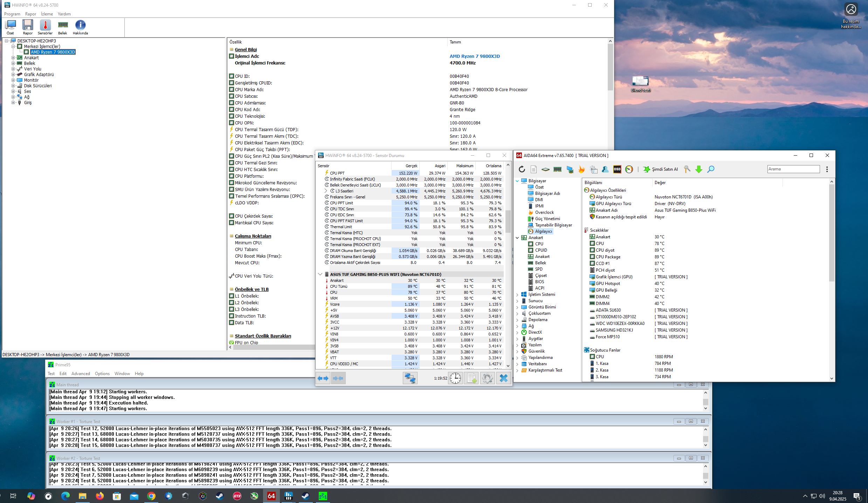The height and width of the screenshot is (503, 868).
Task: Open the Options menu in Prime95
Action: pyautogui.click(x=102, y=374)
